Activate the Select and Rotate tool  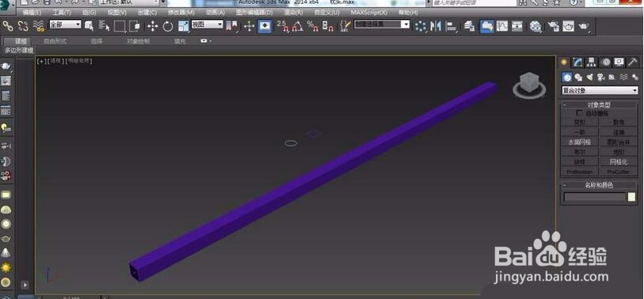point(168,26)
